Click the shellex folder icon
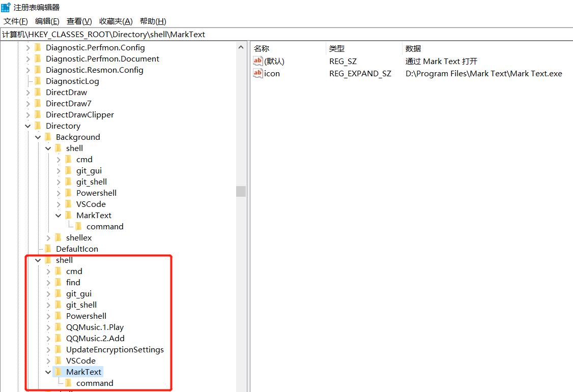The image size is (573, 392). (58, 237)
